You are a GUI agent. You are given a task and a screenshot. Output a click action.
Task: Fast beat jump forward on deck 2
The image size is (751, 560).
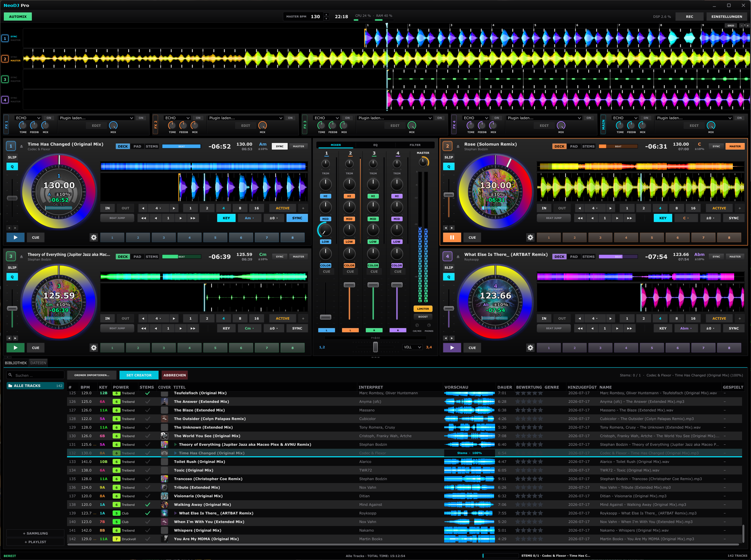click(x=629, y=218)
